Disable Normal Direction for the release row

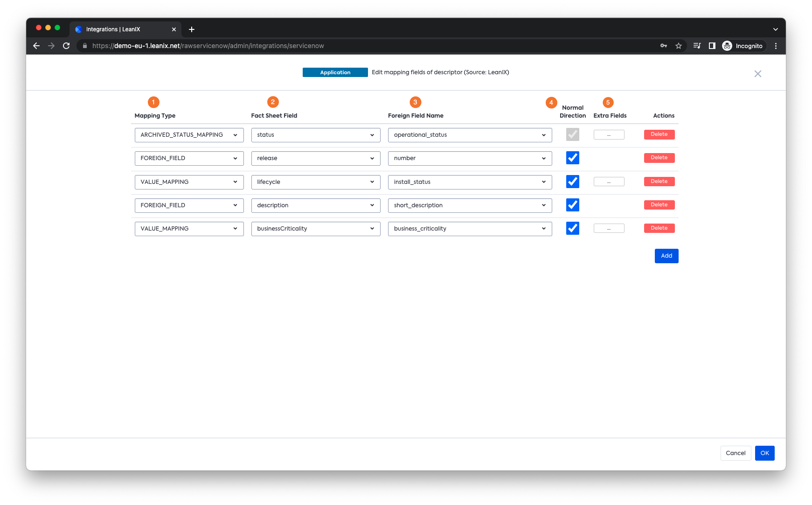(572, 158)
